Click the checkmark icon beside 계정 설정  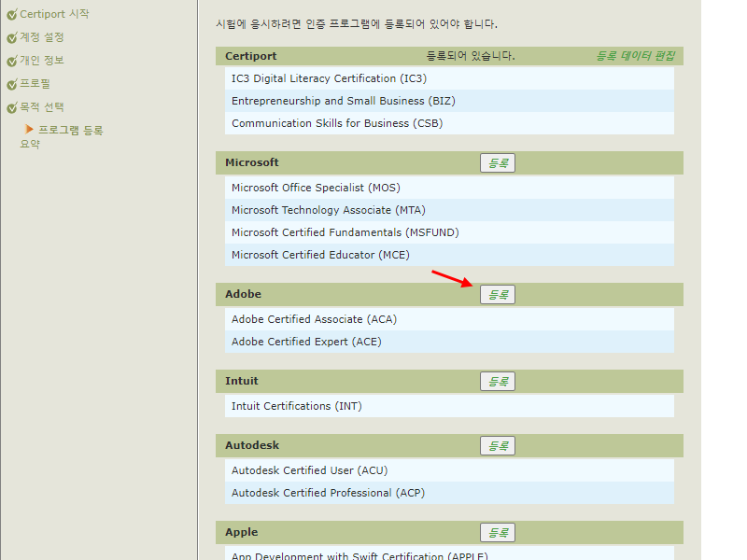12,37
